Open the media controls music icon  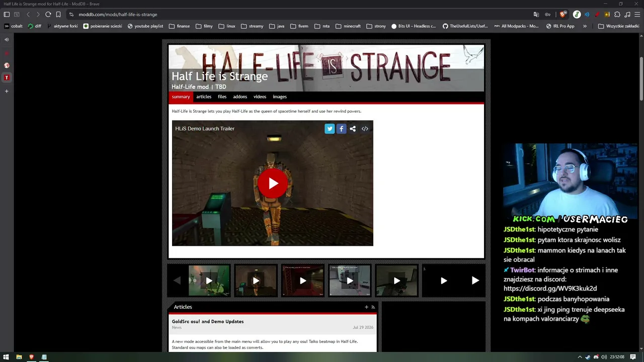[627, 15]
